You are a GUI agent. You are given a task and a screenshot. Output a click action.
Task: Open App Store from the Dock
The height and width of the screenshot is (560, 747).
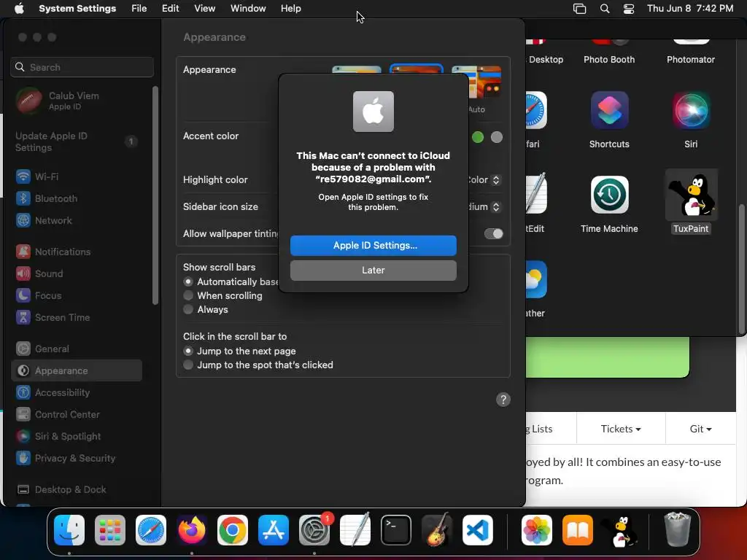(274, 530)
